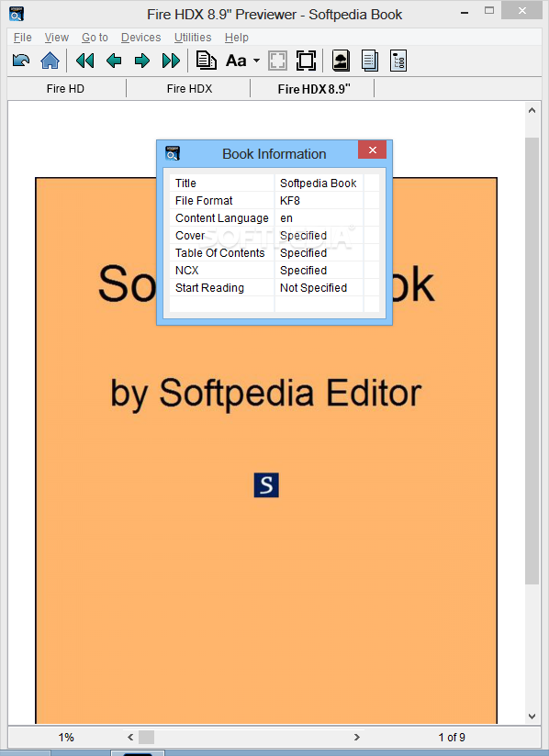Open the Devices menu
This screenshot has width=549, height=756.
tap(140, 37)
